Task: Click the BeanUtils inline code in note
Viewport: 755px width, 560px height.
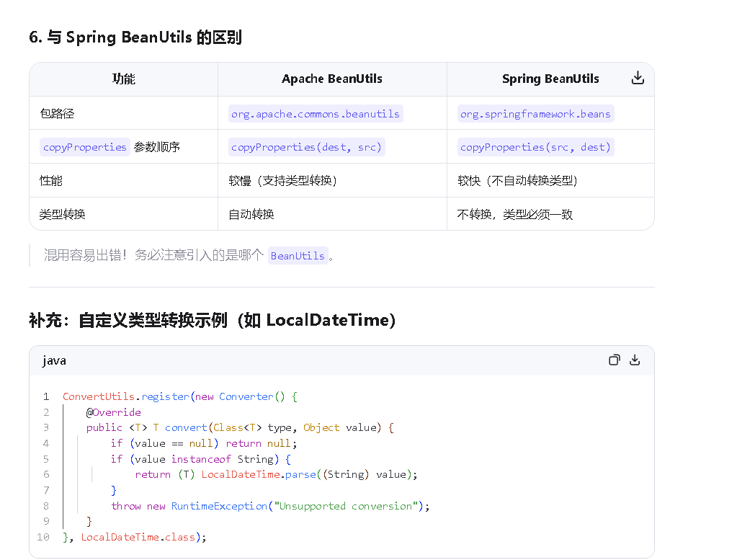Action: pos(298,256)
